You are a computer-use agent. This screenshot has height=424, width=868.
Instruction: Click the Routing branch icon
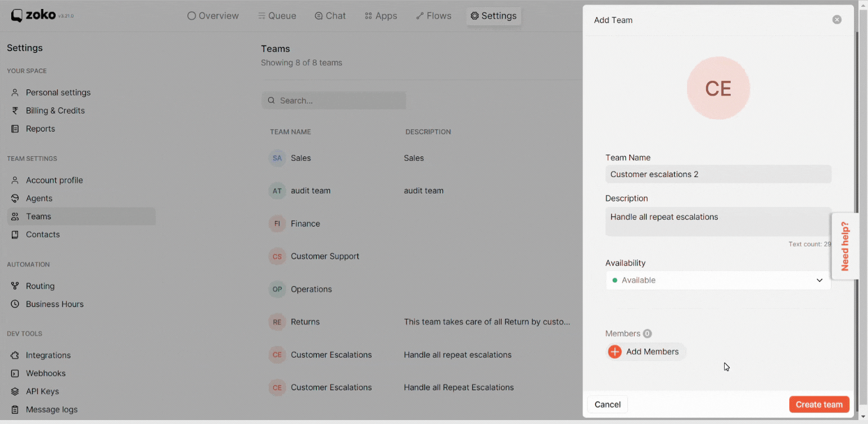click(15, 286)
